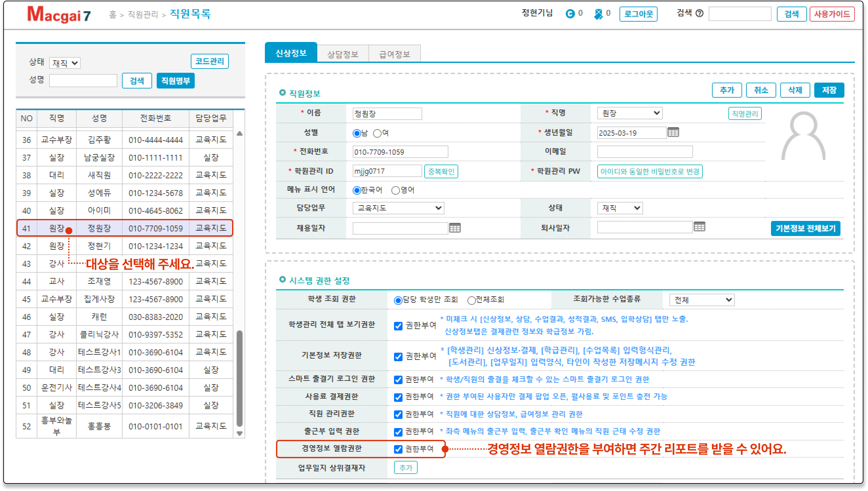
Task: Click the staff list vertical scrollbar thumb
Action: pos(239,378)
